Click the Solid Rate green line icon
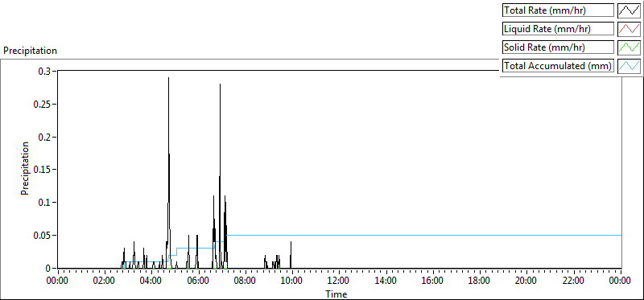The height and width of the screenshot is (300, 644). click(629, 47)
